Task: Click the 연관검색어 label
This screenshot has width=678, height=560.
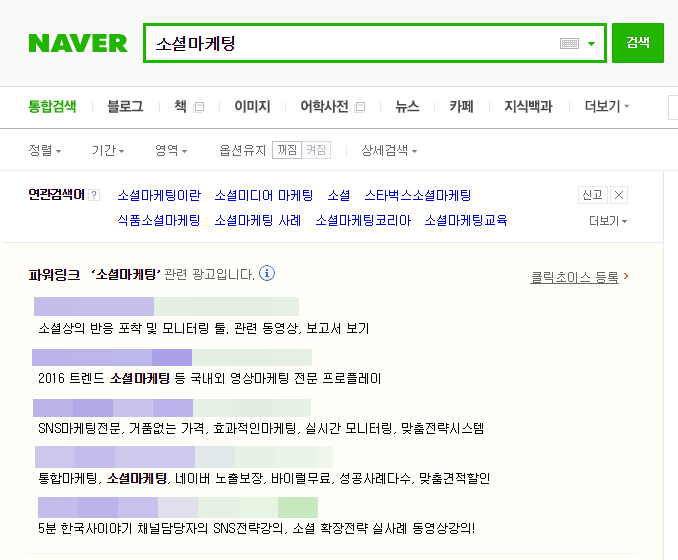Action: [x=56, y=195]
